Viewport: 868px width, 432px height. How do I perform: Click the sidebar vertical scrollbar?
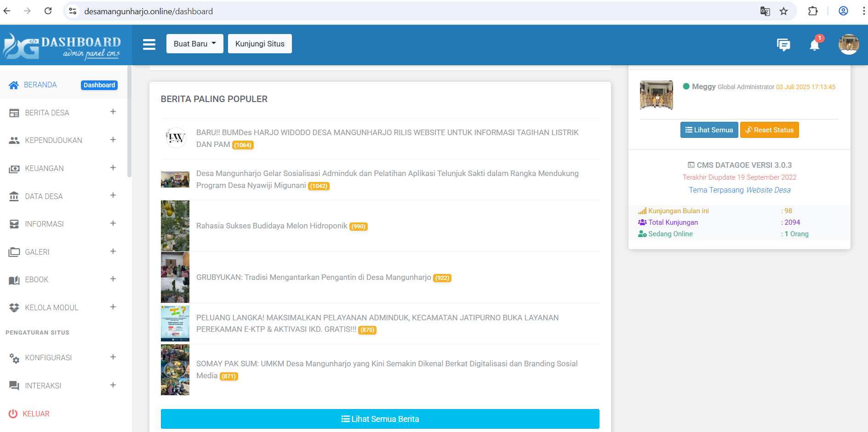point(129,122)
